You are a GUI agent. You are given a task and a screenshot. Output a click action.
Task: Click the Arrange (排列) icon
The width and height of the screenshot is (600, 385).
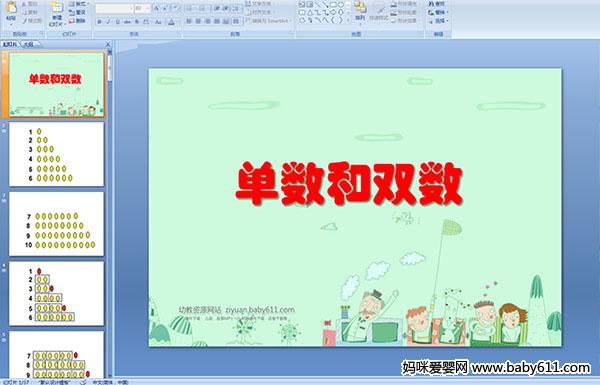click(360, 11)
